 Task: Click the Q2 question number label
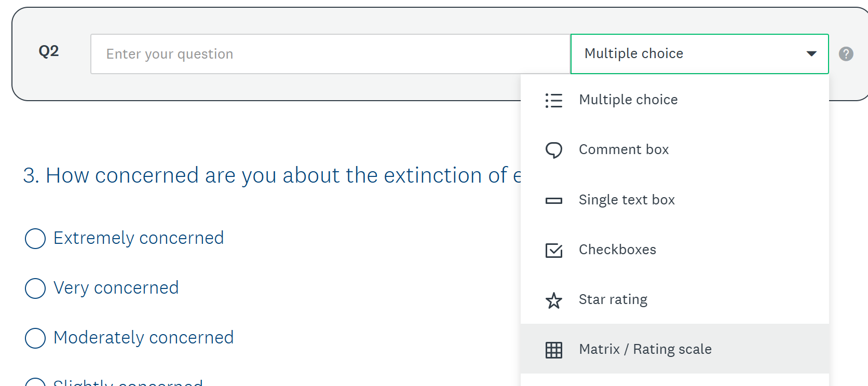coord(49,51)
